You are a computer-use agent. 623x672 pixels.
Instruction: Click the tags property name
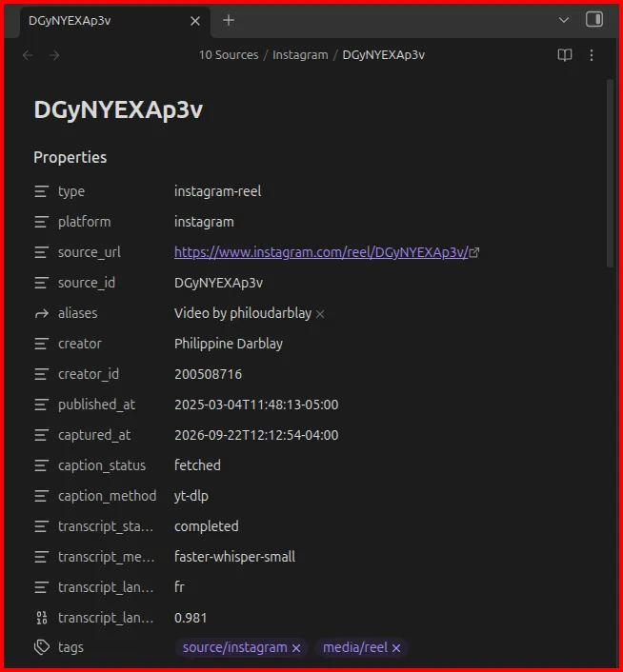pyautogui.click(x=70, y=647)
